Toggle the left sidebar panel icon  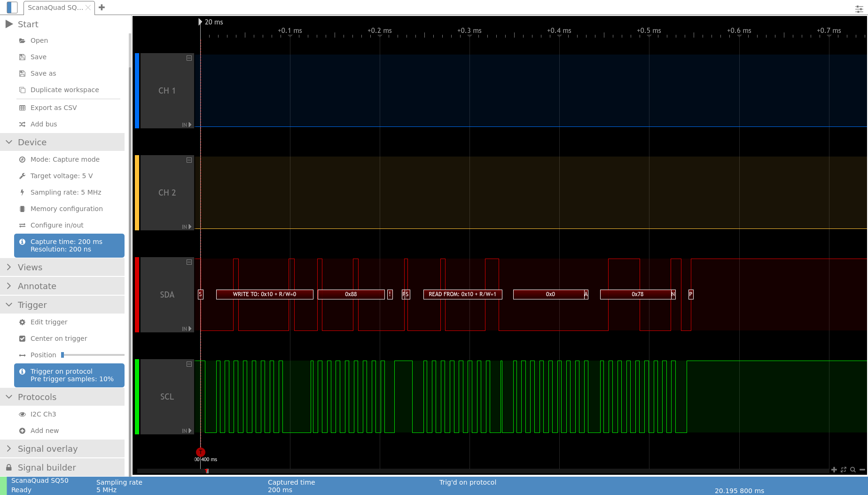tap(12, 8)
